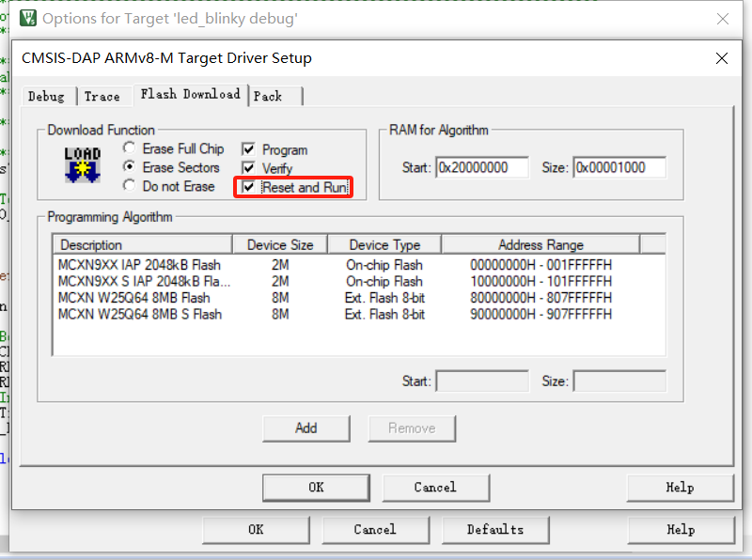This screenshot has height=560, width=752.
Task: Select the MCXN W25Q64 8MB S Flash row
Action: pyautogui.click(x=359, y=314)
